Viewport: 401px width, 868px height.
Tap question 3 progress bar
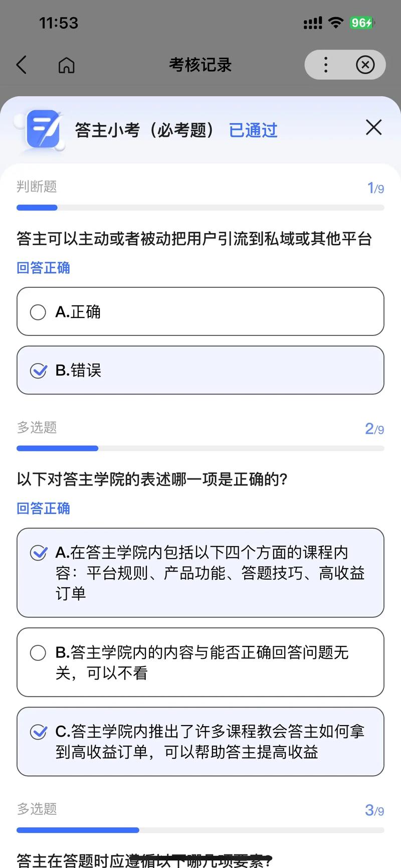tap(200, 830)
